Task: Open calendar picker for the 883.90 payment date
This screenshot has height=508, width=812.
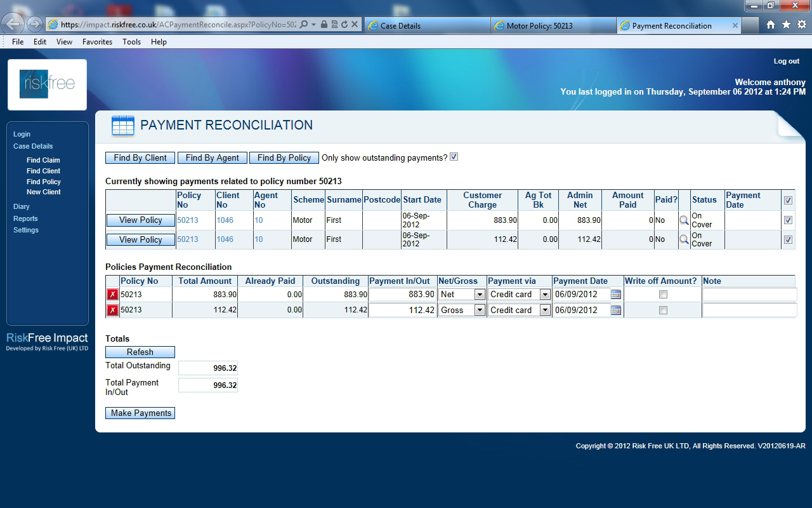Action: point(615,295)
